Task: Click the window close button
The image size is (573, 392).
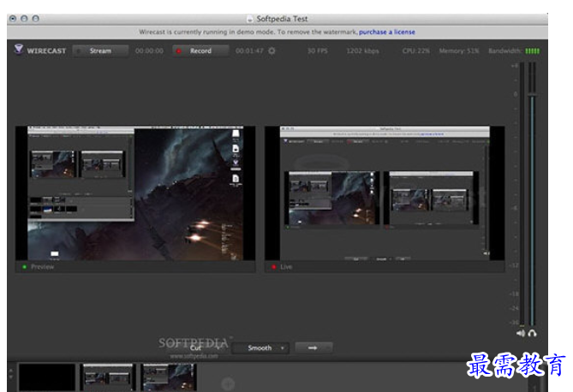Action: [x=13, y=18]
